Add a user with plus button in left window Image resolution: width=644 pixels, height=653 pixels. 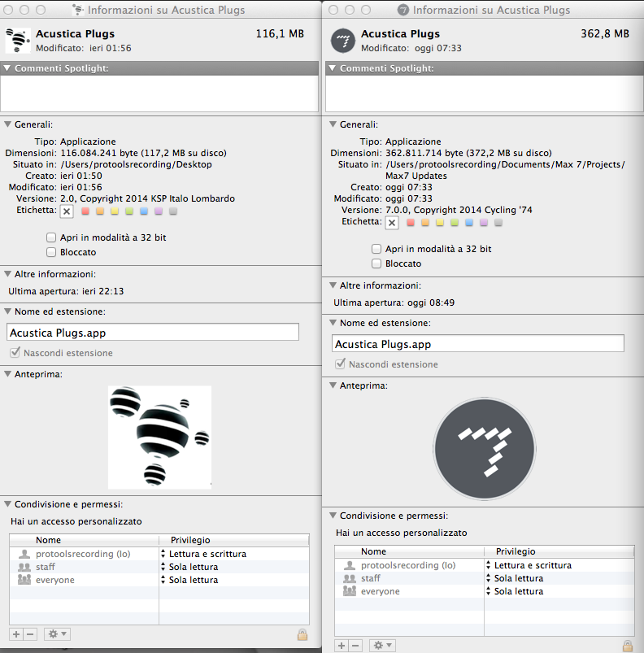coord(16,634)
